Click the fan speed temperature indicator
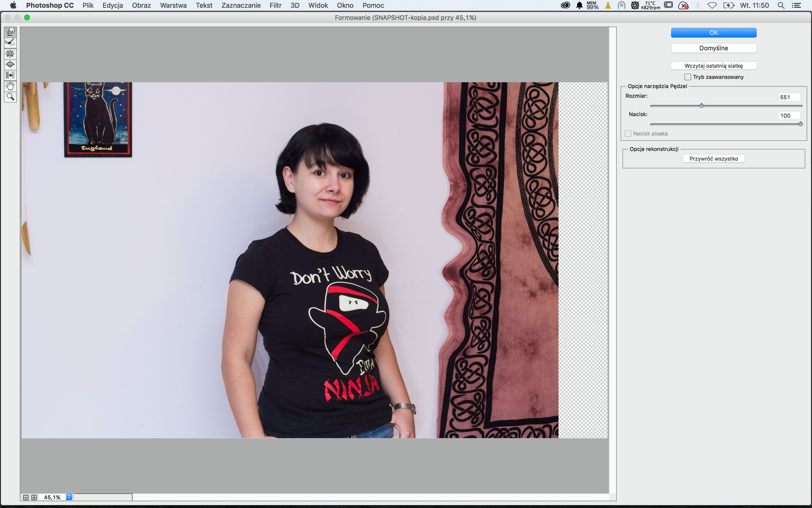 pos(646,5)
